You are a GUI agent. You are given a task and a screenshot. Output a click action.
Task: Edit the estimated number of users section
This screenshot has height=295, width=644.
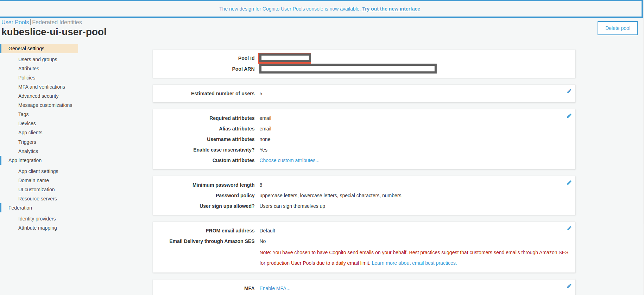click(x=569, y=91)
